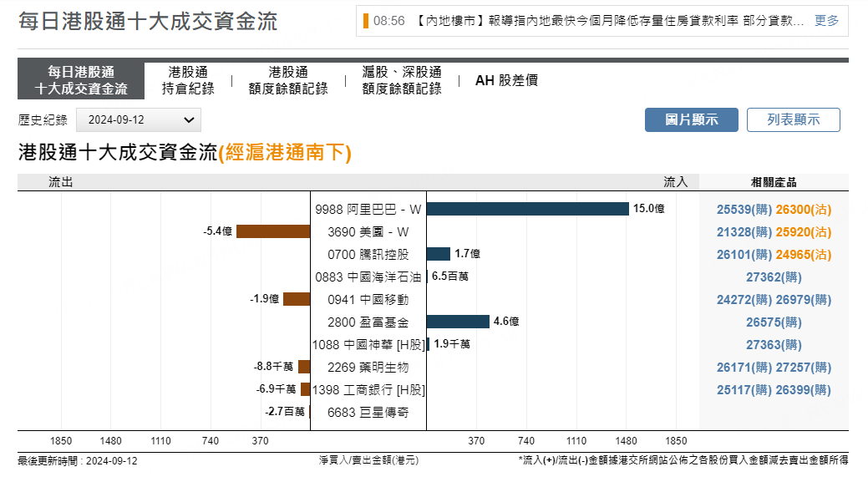868x482 pixels.
Task: Click the 15.0億 value label
Action: (649, 209)
